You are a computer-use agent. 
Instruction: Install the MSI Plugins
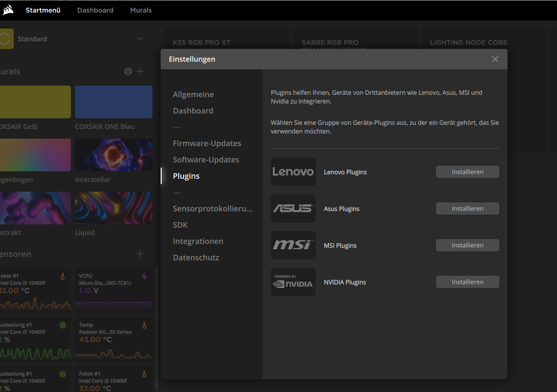tap(467, 245)
